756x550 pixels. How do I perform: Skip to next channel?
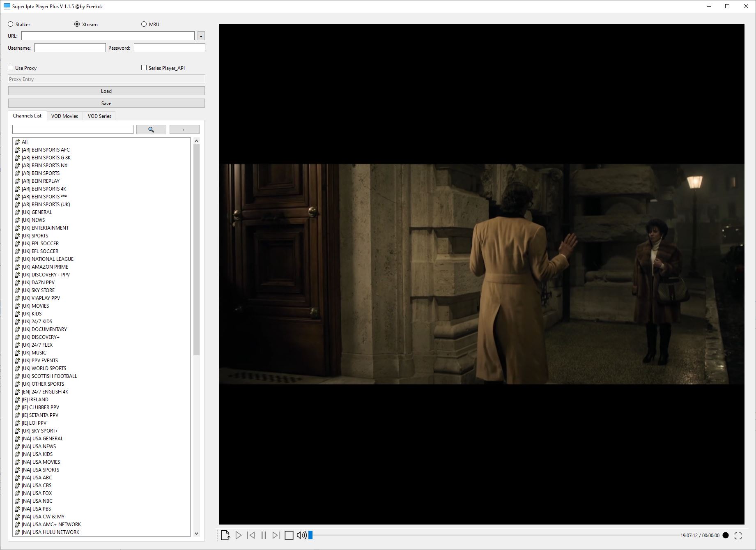(276, 535)
